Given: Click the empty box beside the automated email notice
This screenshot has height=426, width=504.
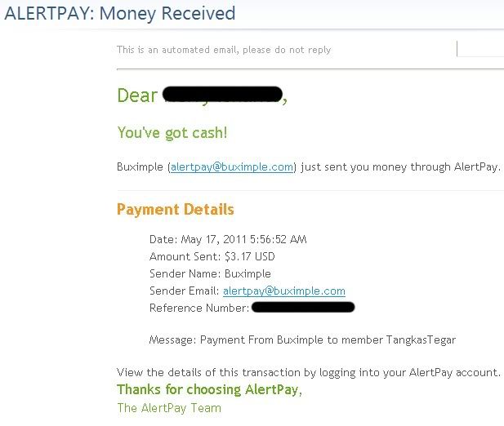Looking at the screenshot, I should coord(480,48).
